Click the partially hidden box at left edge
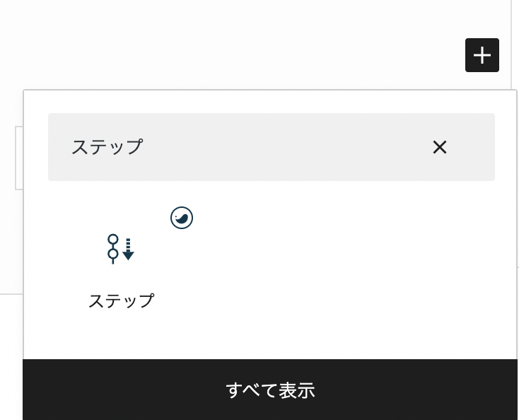This screenshot has width=519, height=420. click(x=19, y=158)
